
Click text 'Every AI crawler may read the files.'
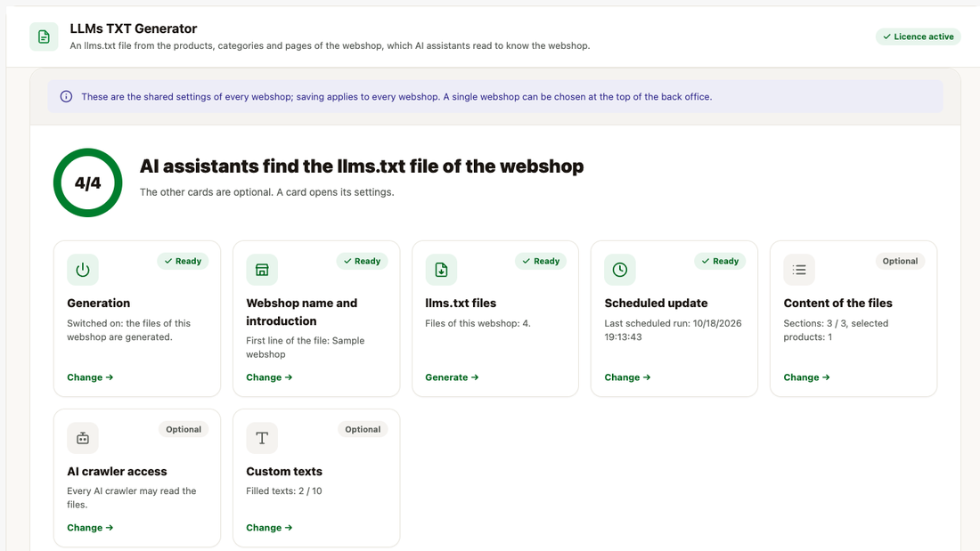pos(132,498)
